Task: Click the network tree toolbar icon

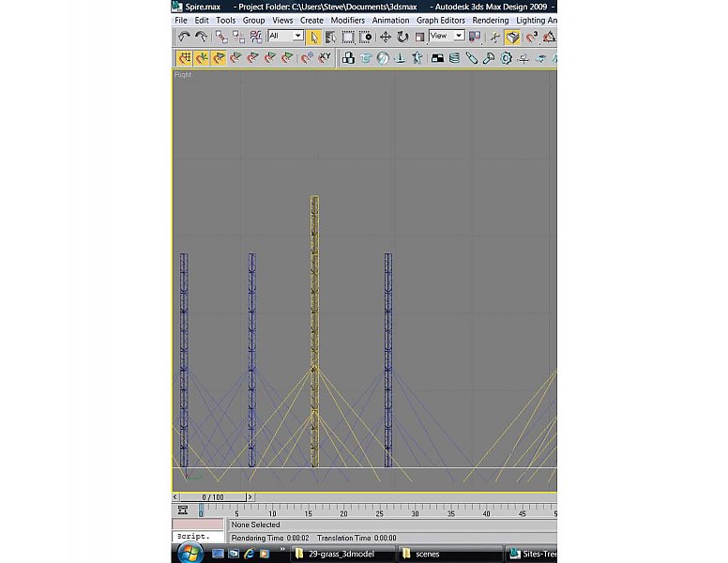Action: click(x=523, y=58)
